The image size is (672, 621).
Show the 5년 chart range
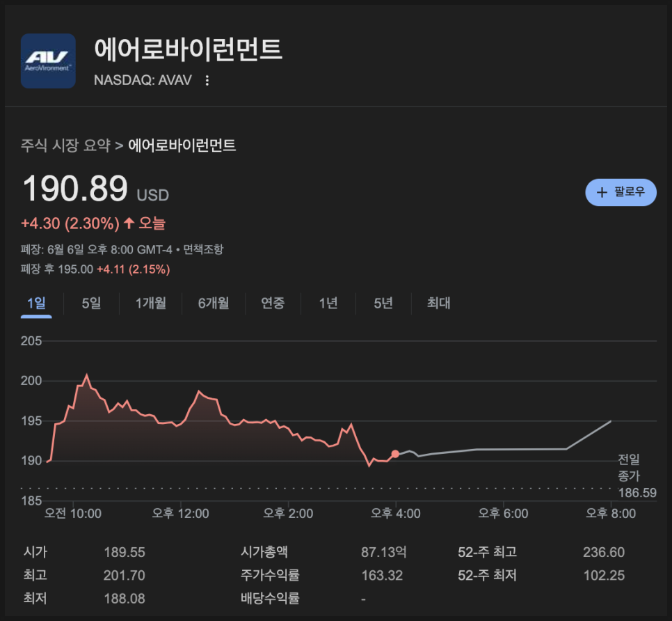point(383,304)
